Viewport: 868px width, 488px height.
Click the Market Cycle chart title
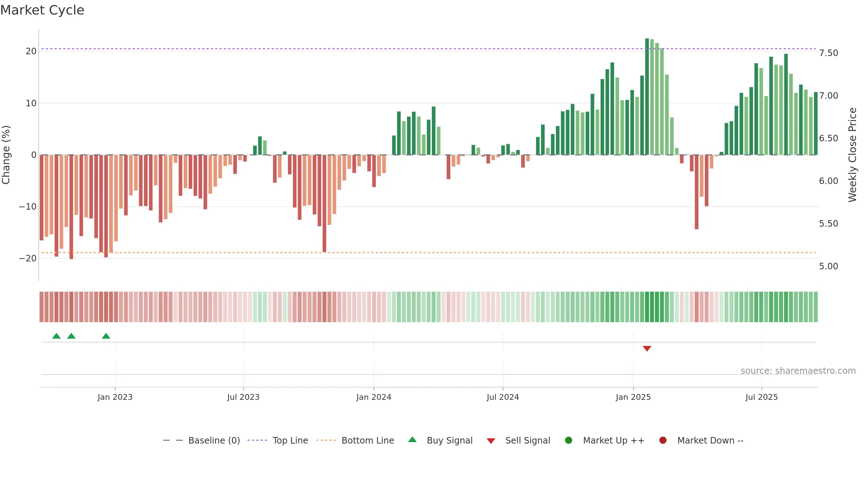point(42,10)
